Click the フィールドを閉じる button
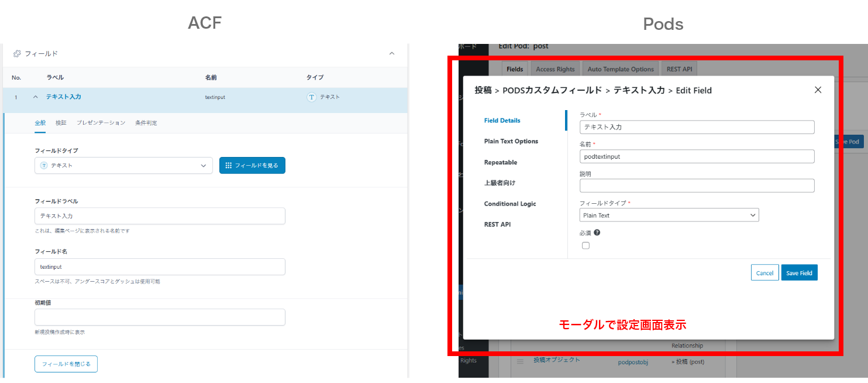The width and height of the screenshot is (868, 383). coord(66,364)
